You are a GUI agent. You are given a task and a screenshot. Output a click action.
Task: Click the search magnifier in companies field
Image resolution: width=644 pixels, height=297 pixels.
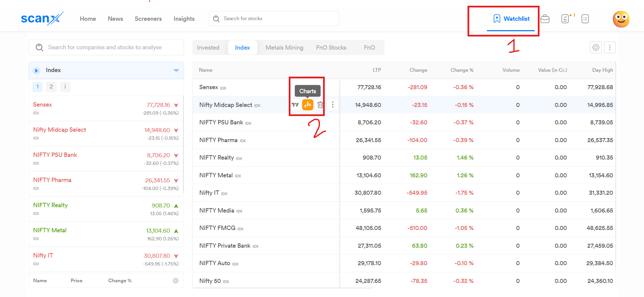(x=39, y=48)
